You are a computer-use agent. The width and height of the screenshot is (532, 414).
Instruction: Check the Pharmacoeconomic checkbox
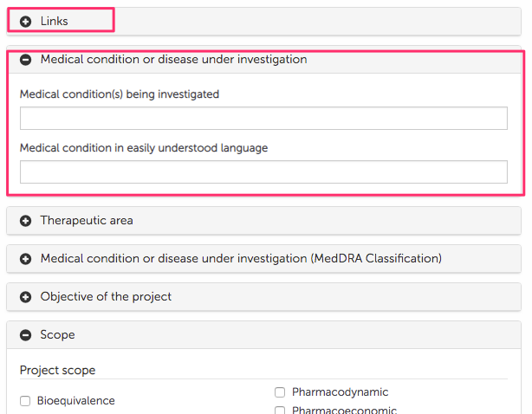pos(280,411)
